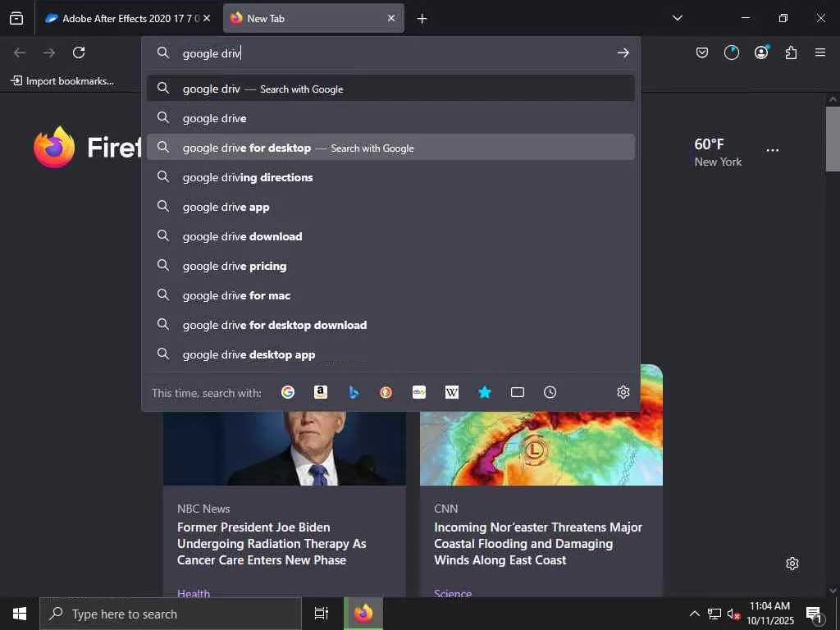Open the Save to Pocket icon
The width and height of the screenshot is (840, 630).
pyautogui.click(x=702, y=52)
